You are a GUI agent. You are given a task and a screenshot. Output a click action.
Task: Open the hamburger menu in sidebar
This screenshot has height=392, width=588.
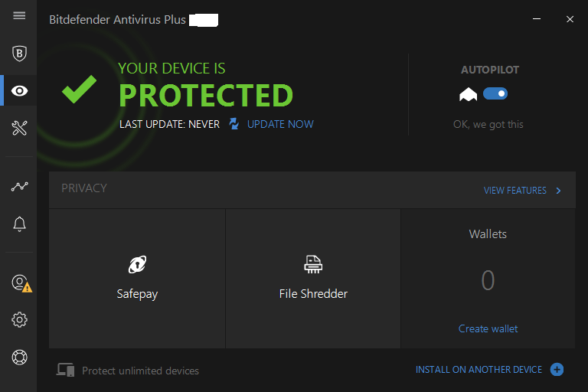coord(19,15)
